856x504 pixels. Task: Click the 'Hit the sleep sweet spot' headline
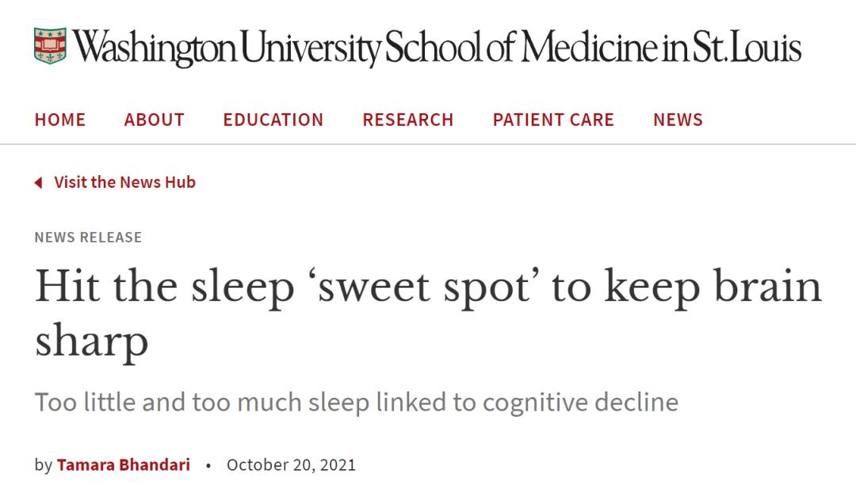(x=428, y=287)
